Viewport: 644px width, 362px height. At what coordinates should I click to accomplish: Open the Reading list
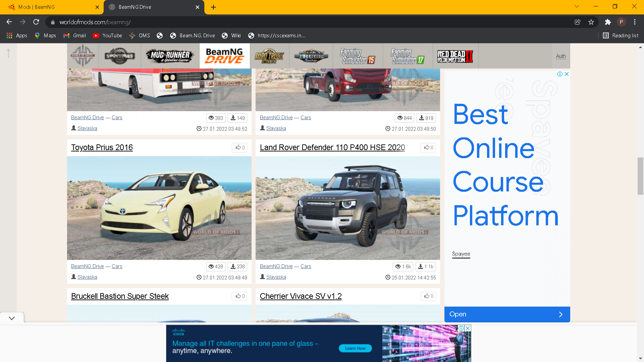[621, 36]
